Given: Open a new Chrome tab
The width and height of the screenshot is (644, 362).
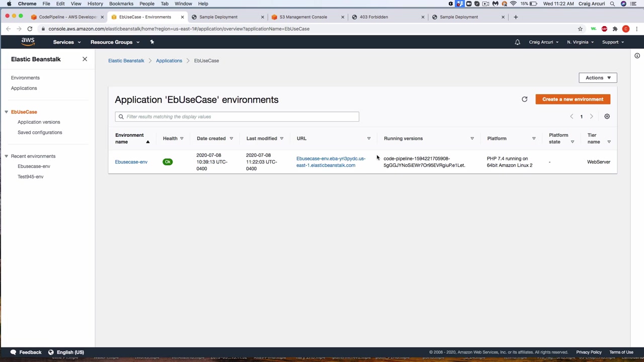Looking at the screenshot, I should (516, 17).
